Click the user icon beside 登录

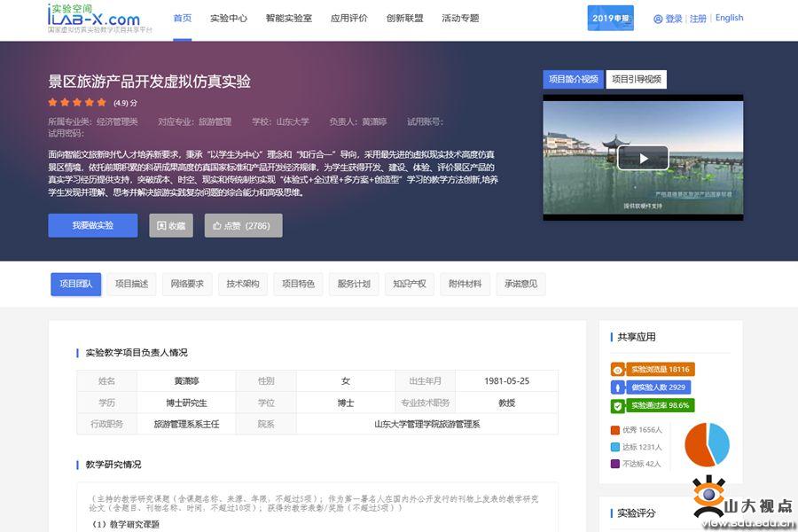click(658, 19)
